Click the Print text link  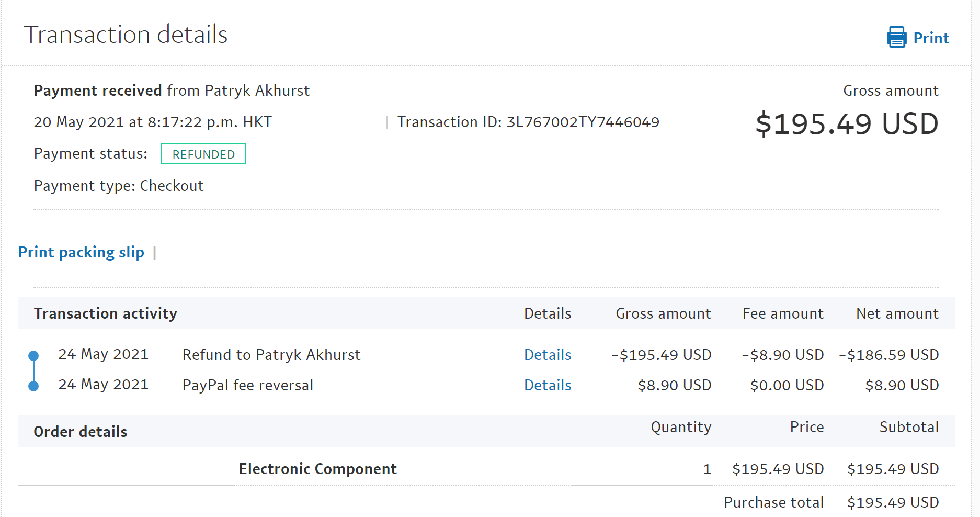931,38
